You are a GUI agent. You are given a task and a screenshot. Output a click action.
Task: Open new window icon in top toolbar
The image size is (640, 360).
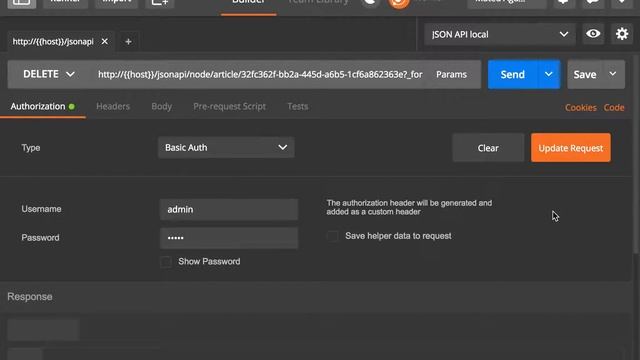(x=160, y=3)
